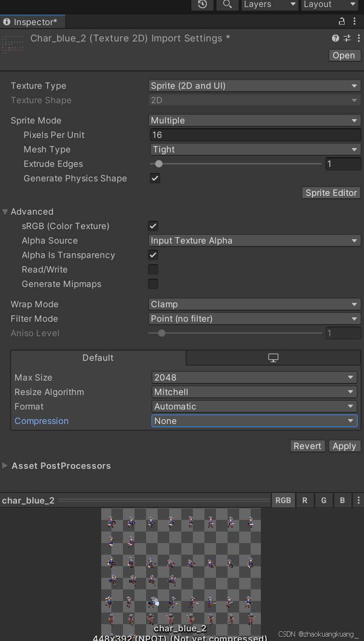Toggle Generate Physics Shape checkbox
Image resolution: width=364 pixels, height=641 pixels.
point(155,178)
